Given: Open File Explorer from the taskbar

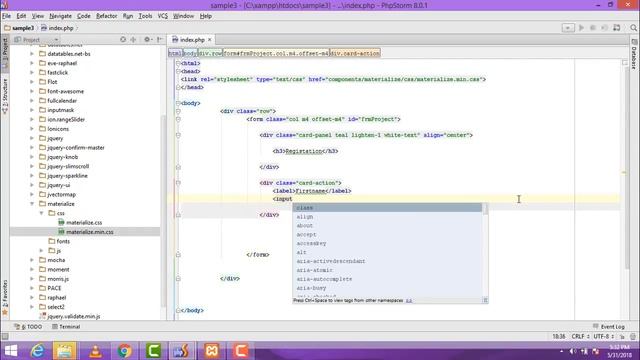Looking at the screenshot, I should tap(64, 351).
